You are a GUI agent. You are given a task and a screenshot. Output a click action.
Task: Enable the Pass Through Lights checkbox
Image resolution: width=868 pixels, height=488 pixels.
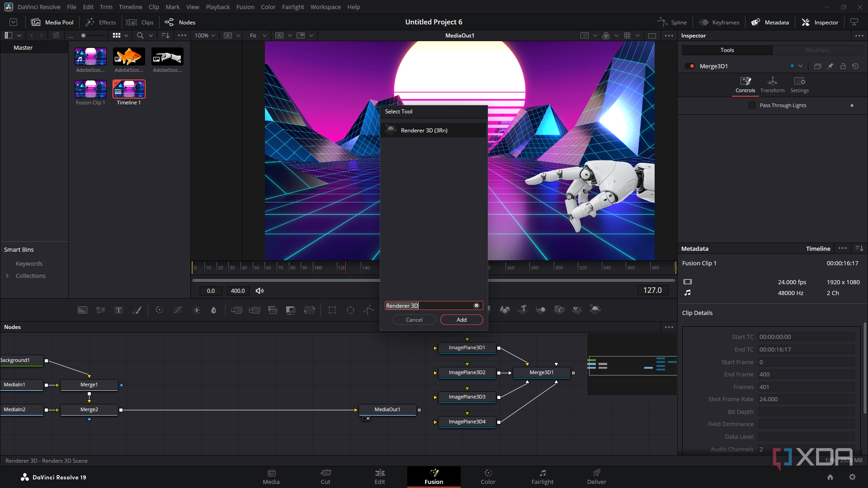[x=752, y=105]
